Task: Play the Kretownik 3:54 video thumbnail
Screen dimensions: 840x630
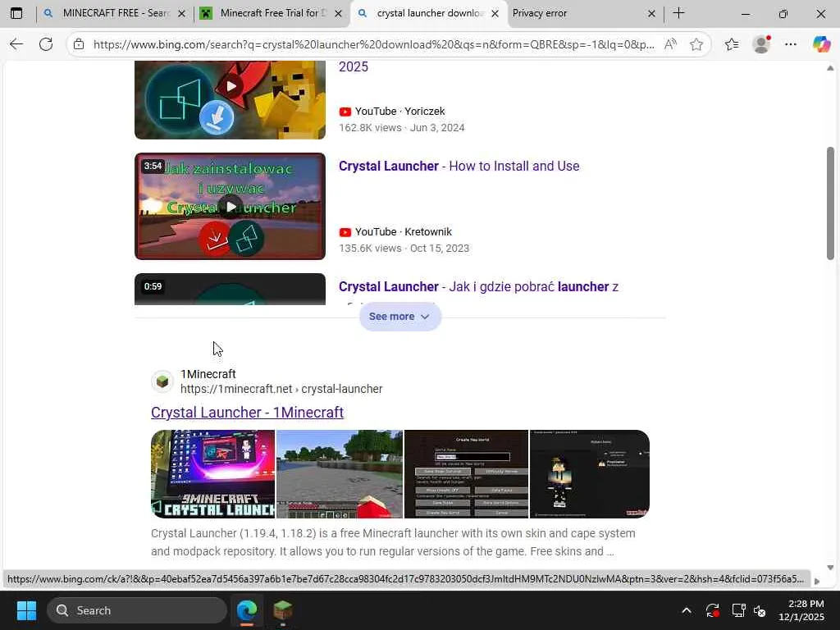Action: 230,206
